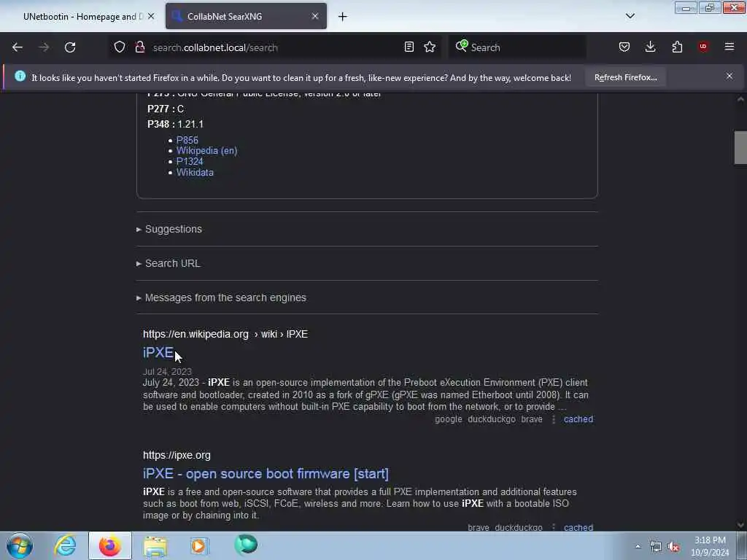
Task: Open the Firefox application menu
Action: tap(729, 47)
